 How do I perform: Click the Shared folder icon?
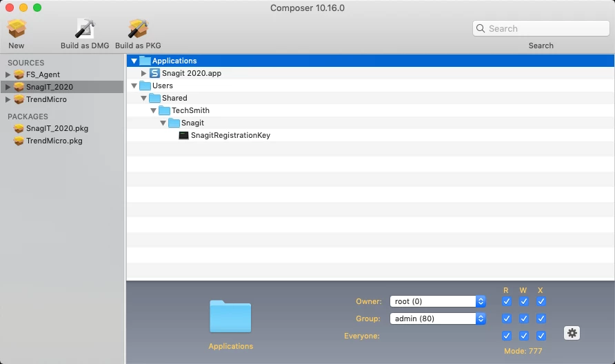point(155,98)
